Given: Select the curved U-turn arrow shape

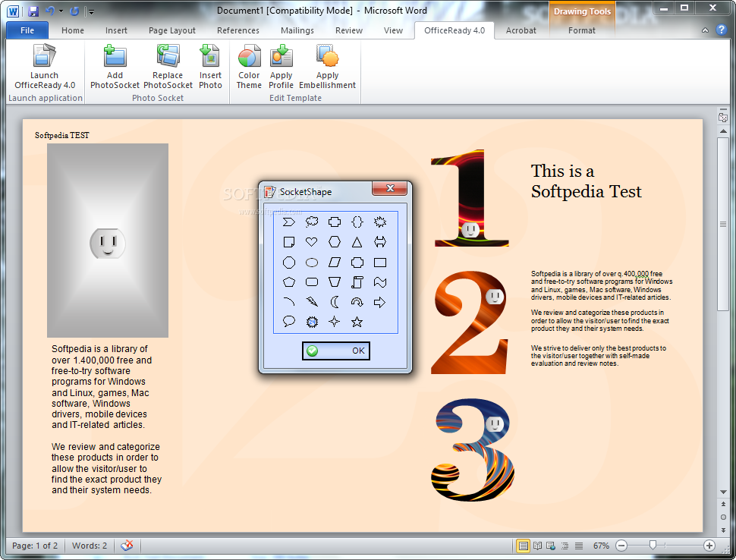Looking at the screenshot, I should pos(357,302).
